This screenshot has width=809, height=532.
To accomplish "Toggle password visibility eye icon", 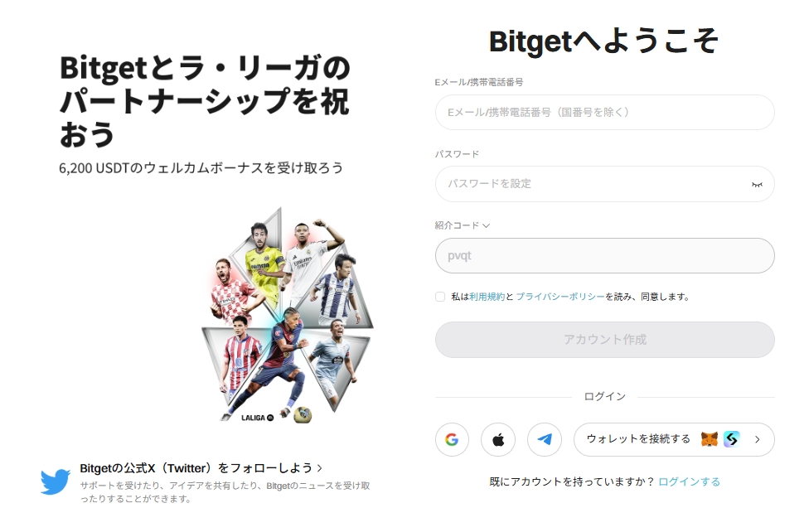I will [757, 184].
